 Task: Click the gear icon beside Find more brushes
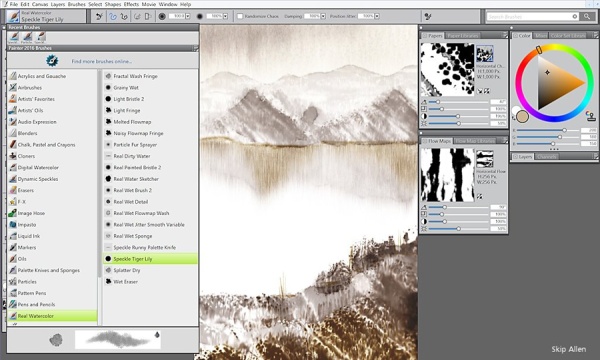point(52,61)
